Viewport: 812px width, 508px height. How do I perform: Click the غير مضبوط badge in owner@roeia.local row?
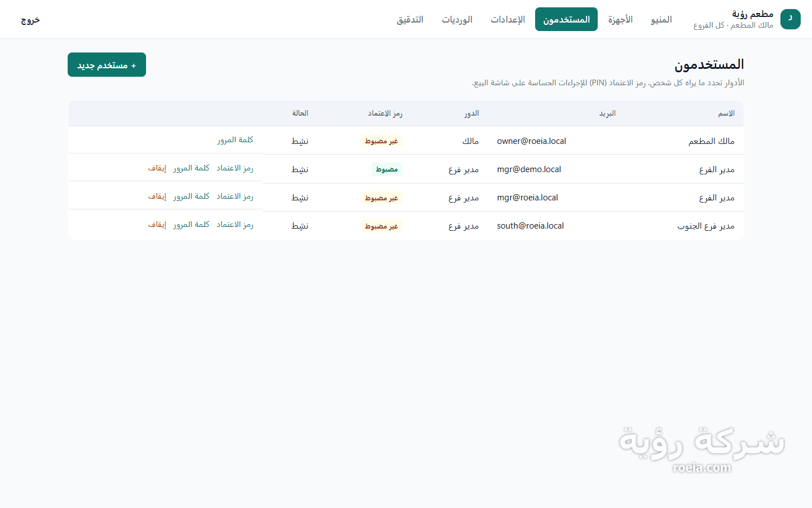point(381,141)
